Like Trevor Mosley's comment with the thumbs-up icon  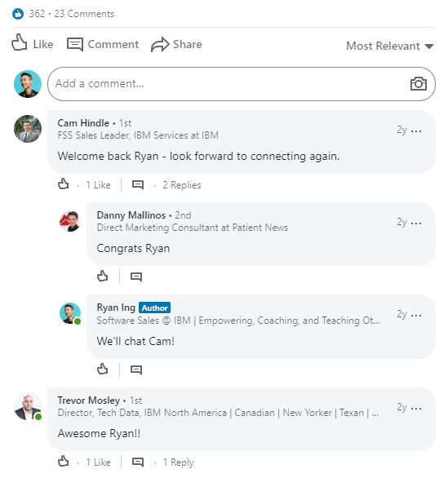(64, 461)
